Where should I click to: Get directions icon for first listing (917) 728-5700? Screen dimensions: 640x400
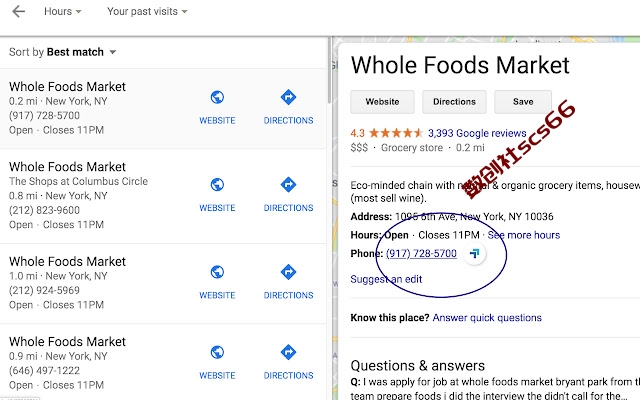(x=288, y=98)
